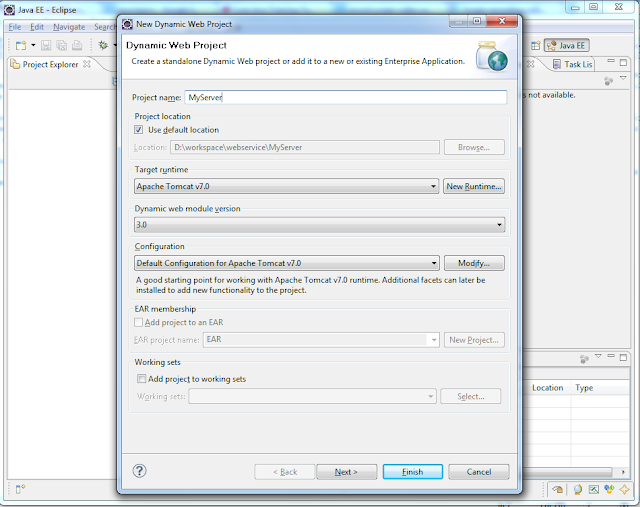Check Add project to working sets
Screen dimensions: 640x507
click(141, 379)
